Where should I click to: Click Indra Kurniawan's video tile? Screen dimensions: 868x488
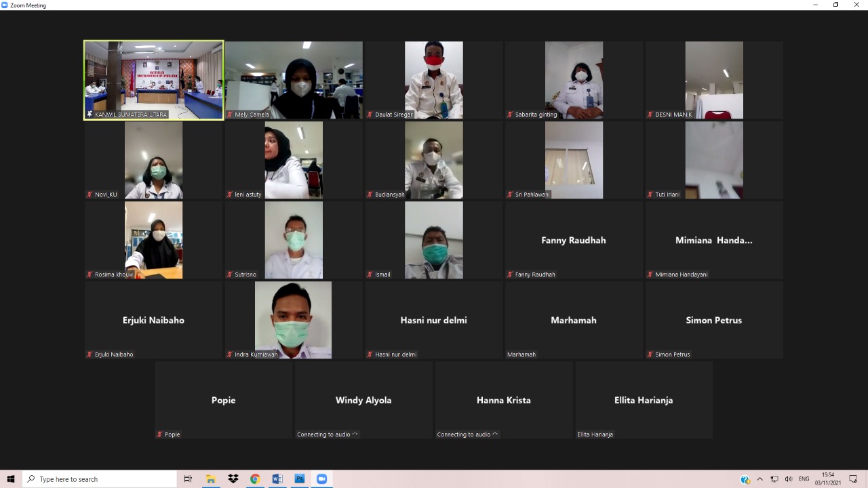pyautogui.click(x=294, y=320)
